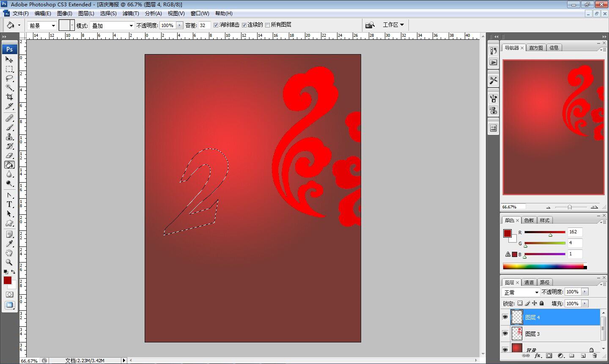
Task: Add a layer mask
Action: point(549,356)
